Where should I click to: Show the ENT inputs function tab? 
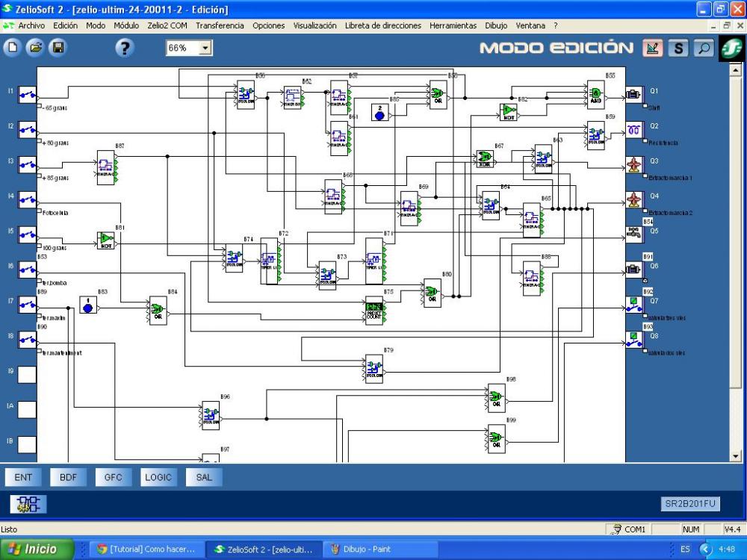[23, 477]
